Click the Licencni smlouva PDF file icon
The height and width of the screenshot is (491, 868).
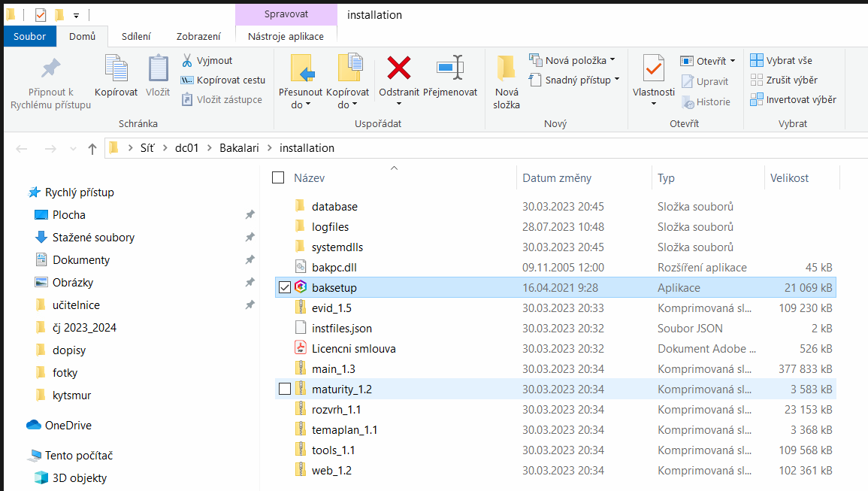point(300,348)
